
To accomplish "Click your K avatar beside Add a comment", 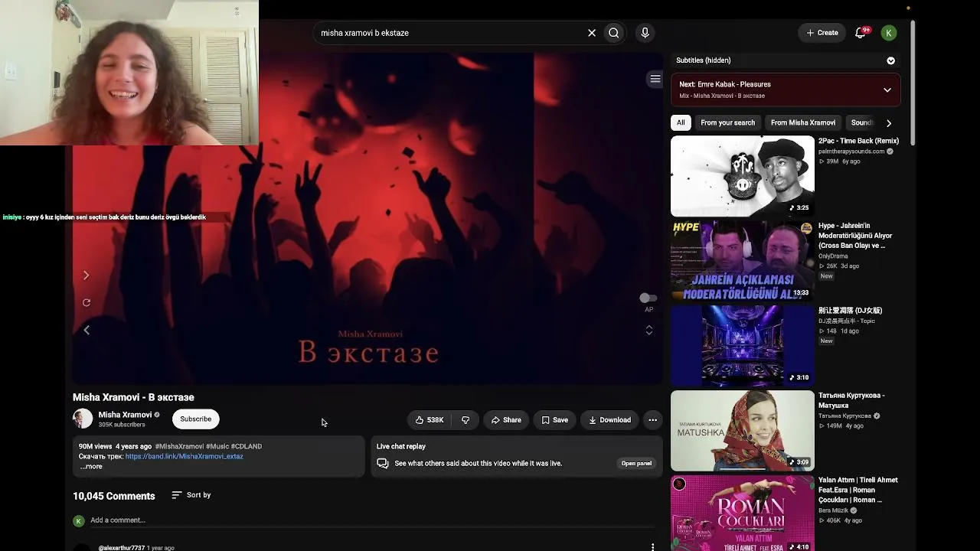I will point(78,520).
